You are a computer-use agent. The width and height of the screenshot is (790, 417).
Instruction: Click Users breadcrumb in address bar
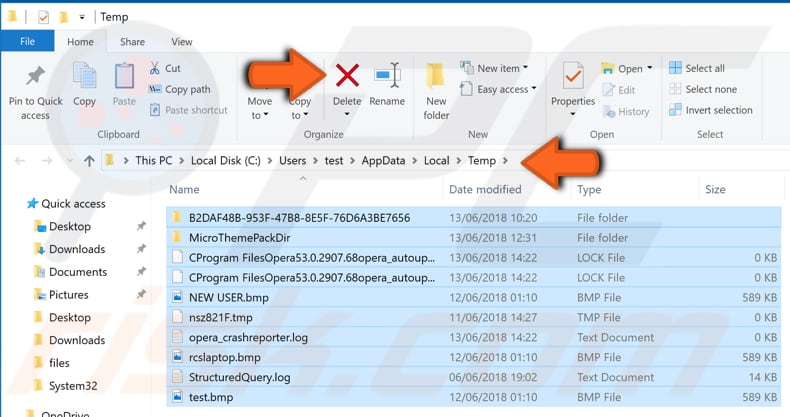click(x=293, y=161)
